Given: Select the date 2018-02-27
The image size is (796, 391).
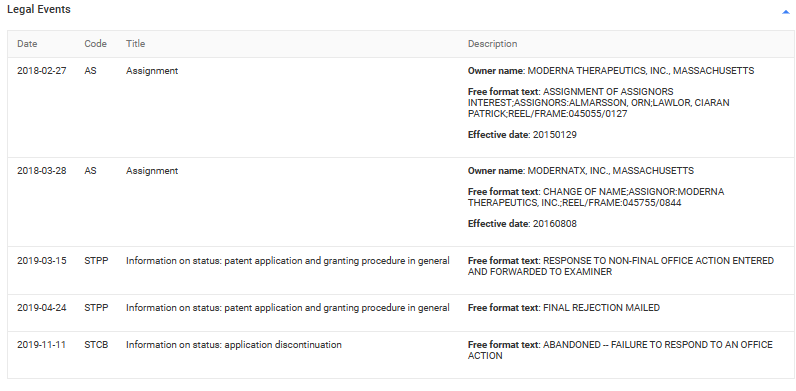Looking at the screenshot, I should point(42,71).
